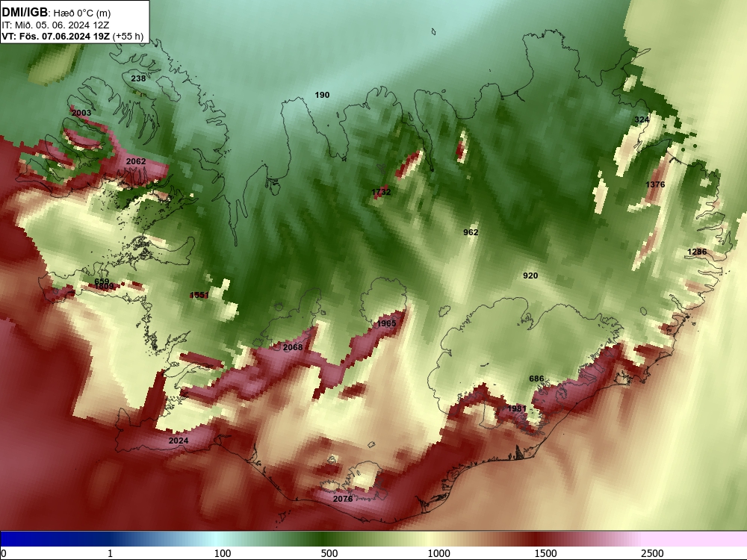747x560 pixels.
Task: Click the map value 238
Action: click(138, 78)
